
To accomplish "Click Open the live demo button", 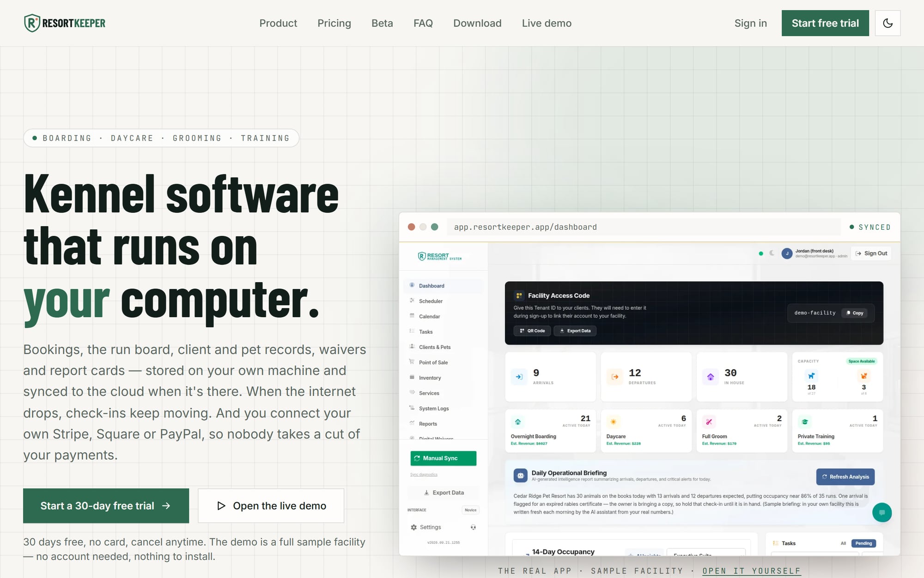I will coord(271,506).
